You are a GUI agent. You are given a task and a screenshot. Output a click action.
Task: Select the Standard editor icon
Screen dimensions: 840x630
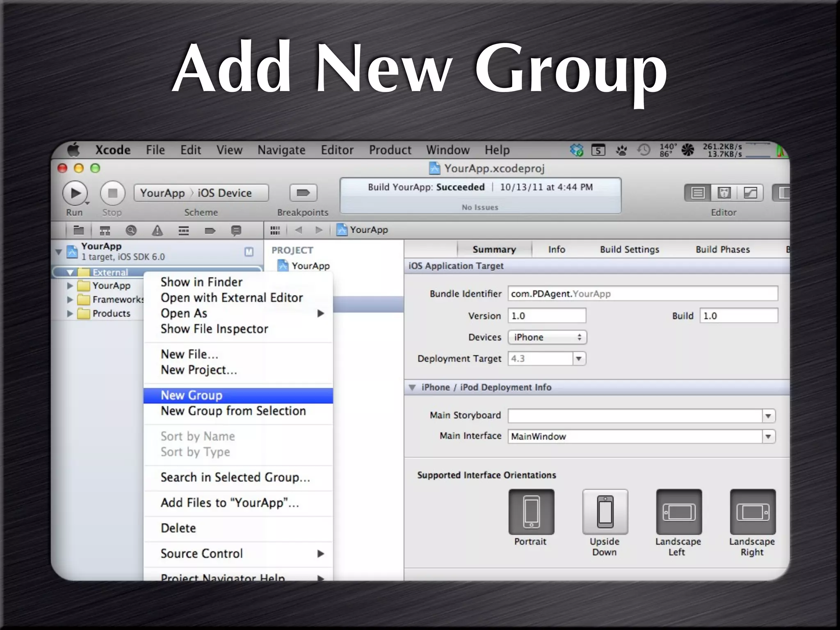click(x=698, y=193)
